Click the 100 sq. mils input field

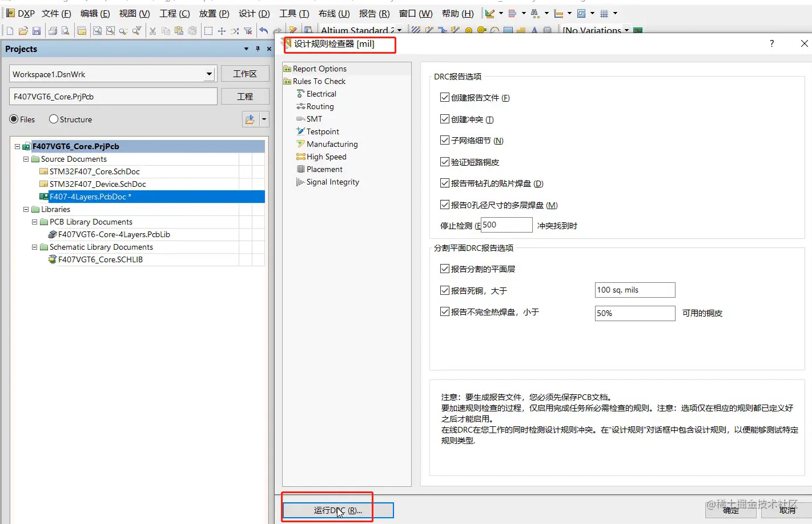click(635, 290)
